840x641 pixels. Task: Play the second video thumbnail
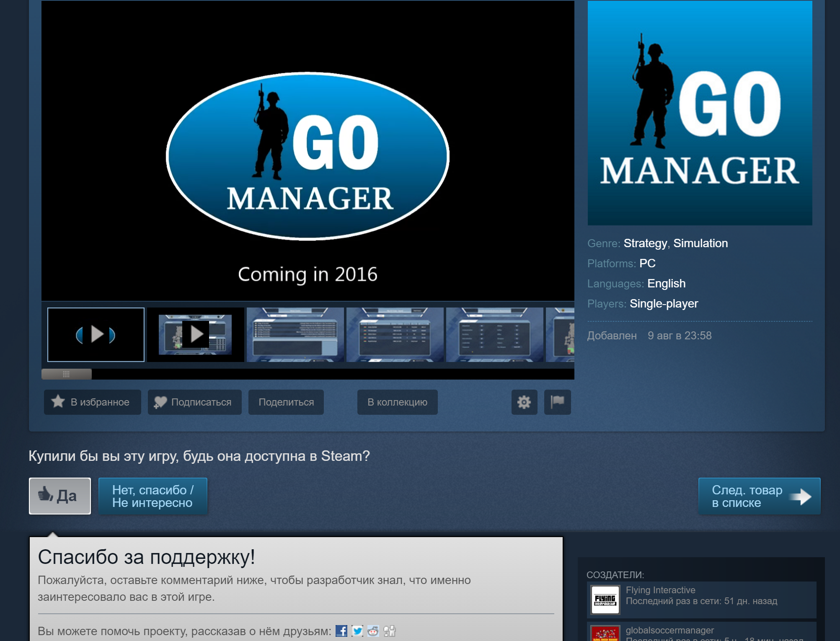tap(196, 335)
